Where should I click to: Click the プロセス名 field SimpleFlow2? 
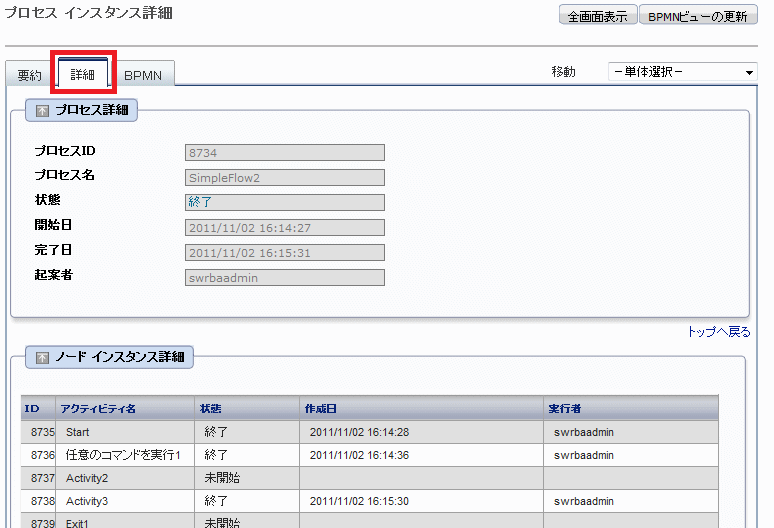point(285,178)
